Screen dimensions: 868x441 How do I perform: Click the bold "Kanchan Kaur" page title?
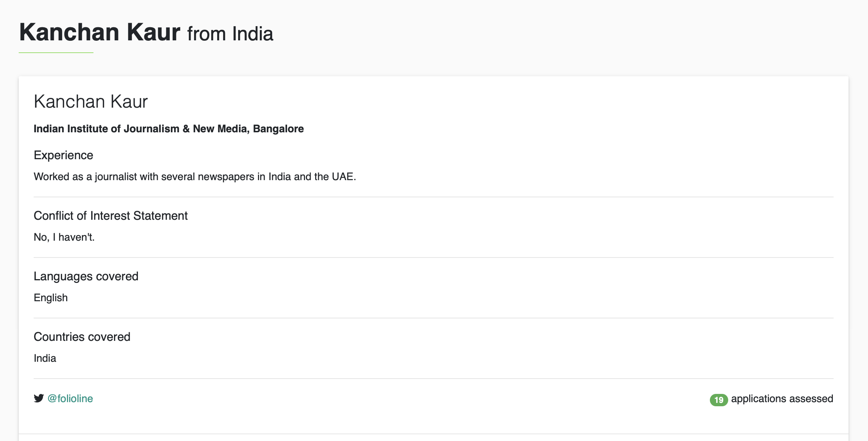[x=100, y=33]
